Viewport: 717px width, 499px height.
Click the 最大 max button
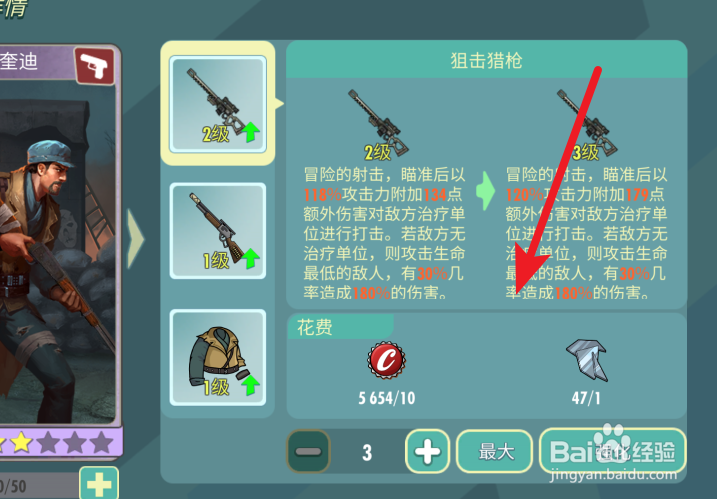(495, 451)
